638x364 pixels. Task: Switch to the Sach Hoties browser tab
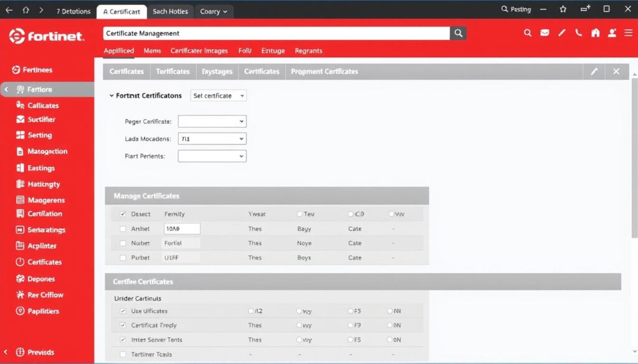(170, 11)
